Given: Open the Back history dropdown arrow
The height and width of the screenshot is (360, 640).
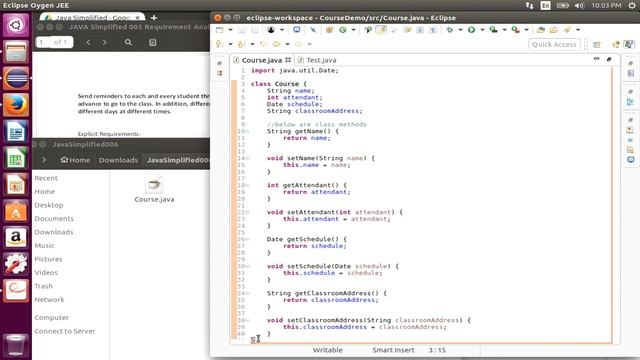Looking at the screenshot, I should (287, 44).
